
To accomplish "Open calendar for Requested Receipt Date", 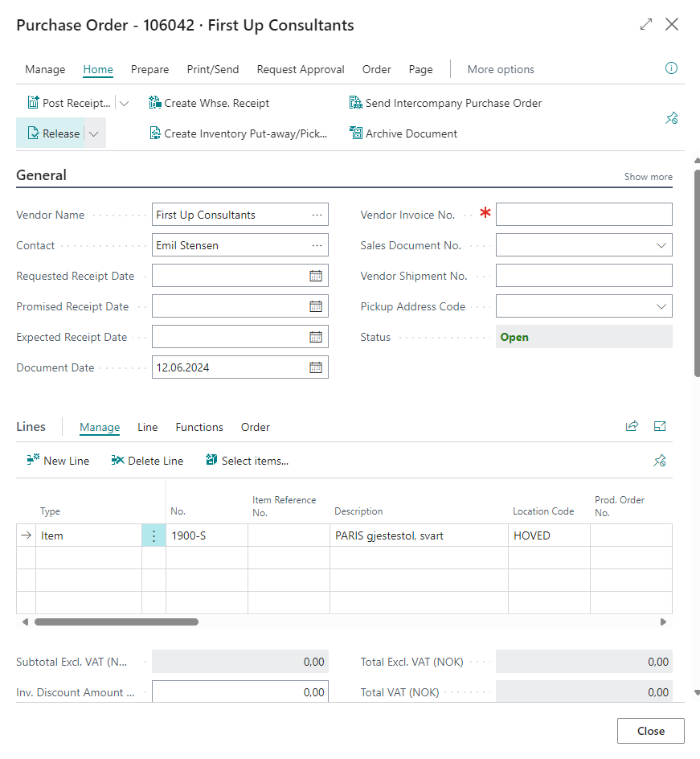I will pyautogui.click(x=316, y=276).
